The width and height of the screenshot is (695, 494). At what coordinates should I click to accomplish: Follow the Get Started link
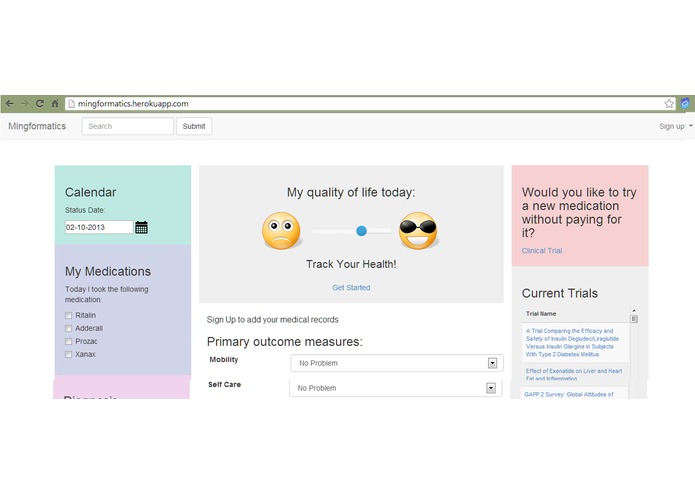coord(351,288)
